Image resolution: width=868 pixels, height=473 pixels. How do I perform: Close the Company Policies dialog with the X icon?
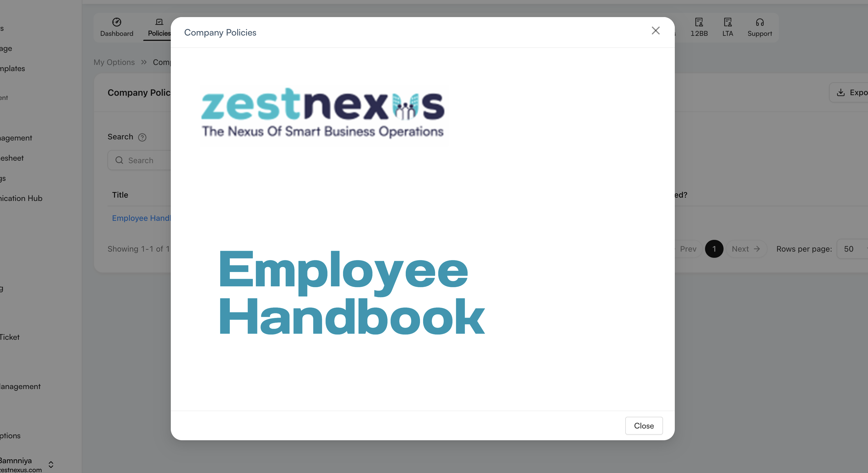[x=655, y=31]
